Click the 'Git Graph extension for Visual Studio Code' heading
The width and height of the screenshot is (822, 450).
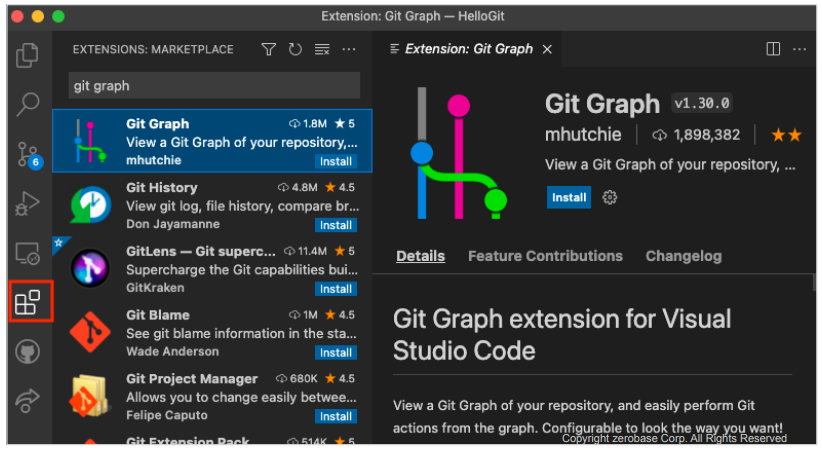click(x=562, y=335)
